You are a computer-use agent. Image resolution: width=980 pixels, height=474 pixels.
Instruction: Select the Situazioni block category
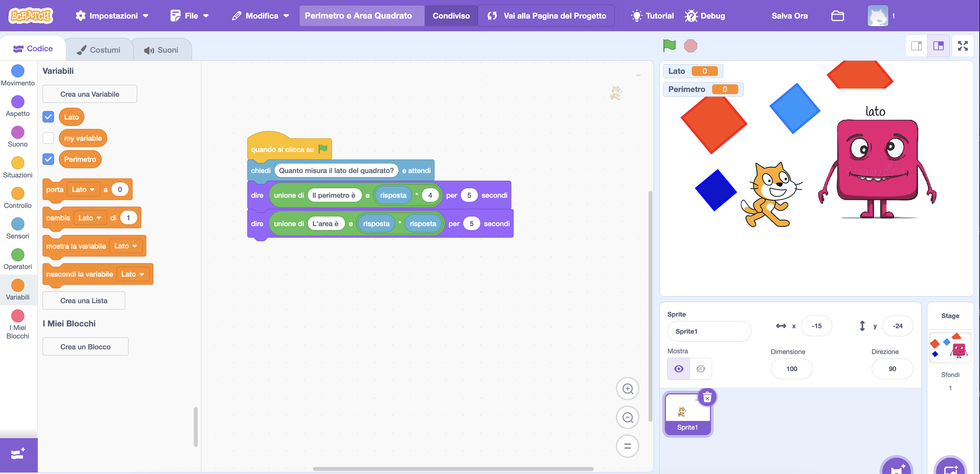pos(18,167)
